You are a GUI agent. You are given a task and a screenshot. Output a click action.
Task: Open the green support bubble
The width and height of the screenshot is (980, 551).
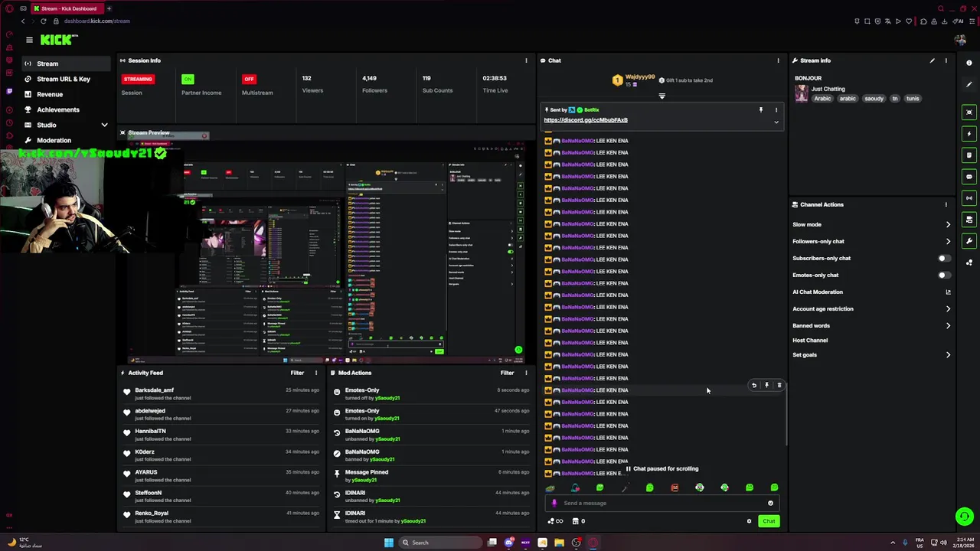pos(964,517)
